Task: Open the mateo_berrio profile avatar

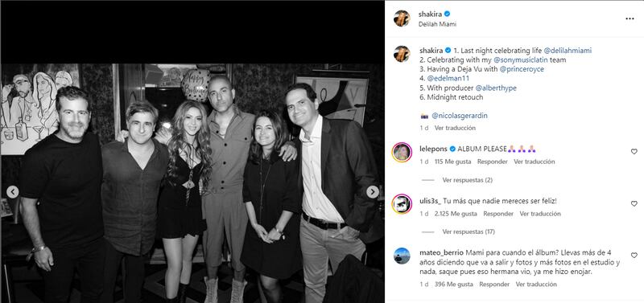Action: 402,256
